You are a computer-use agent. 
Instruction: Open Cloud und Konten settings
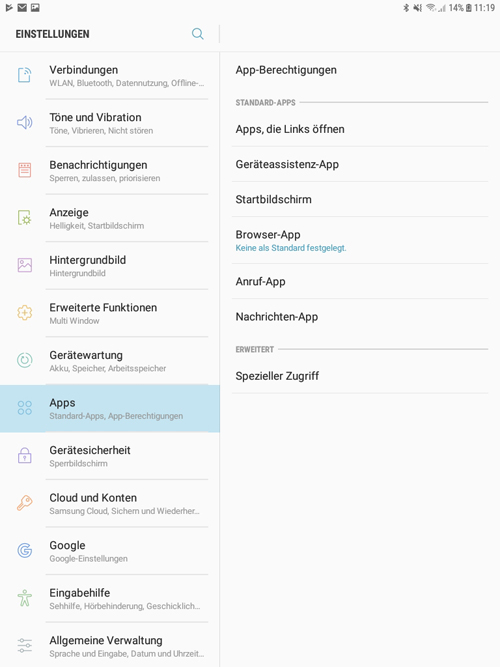tap(110, 503)
